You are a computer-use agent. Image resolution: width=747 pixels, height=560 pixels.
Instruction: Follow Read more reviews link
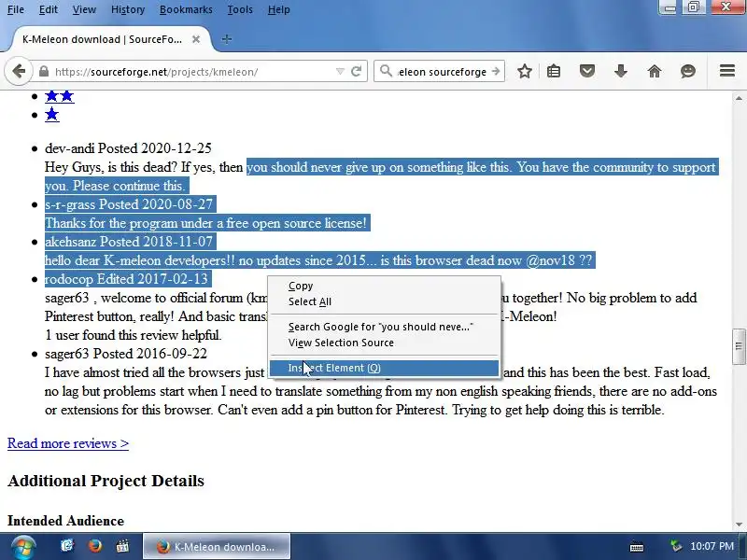coord(68,443)
